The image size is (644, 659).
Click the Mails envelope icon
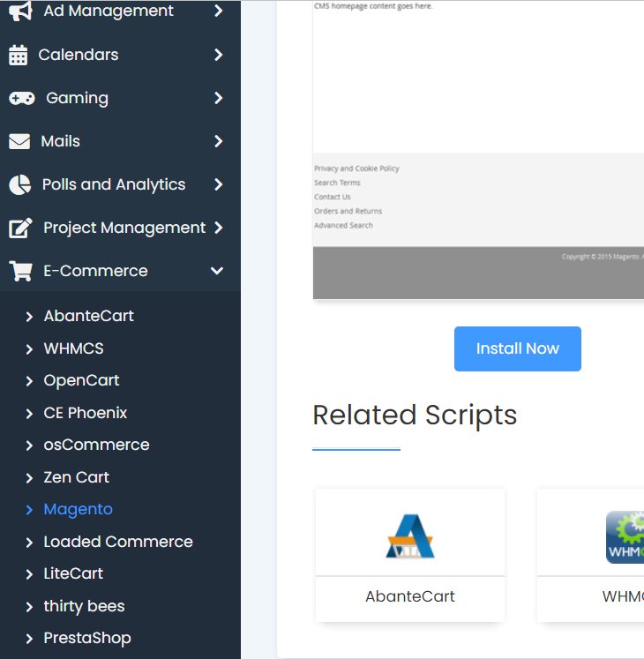[19, 142]
